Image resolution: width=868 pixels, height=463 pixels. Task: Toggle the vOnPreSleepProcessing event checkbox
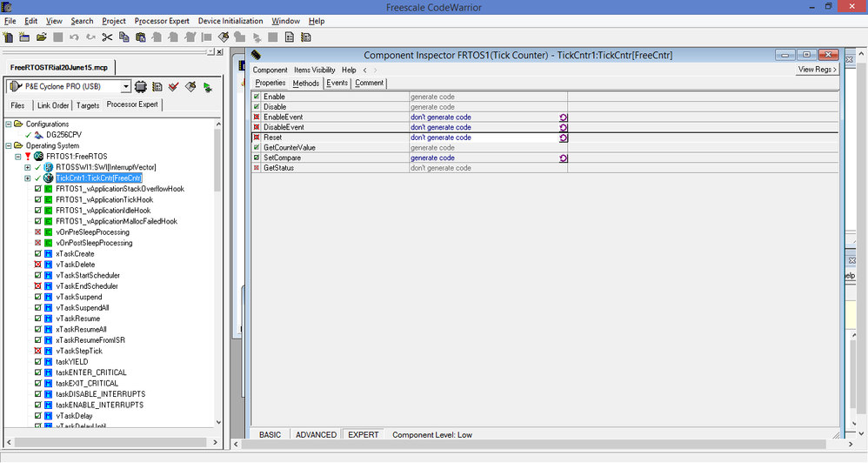37,232
